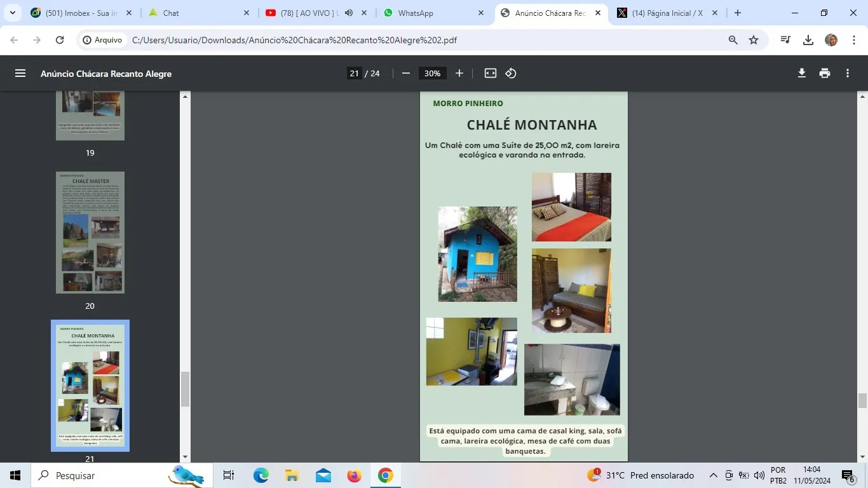Zoom in with the plus button

pyautogui.click(x=459, y=73)
